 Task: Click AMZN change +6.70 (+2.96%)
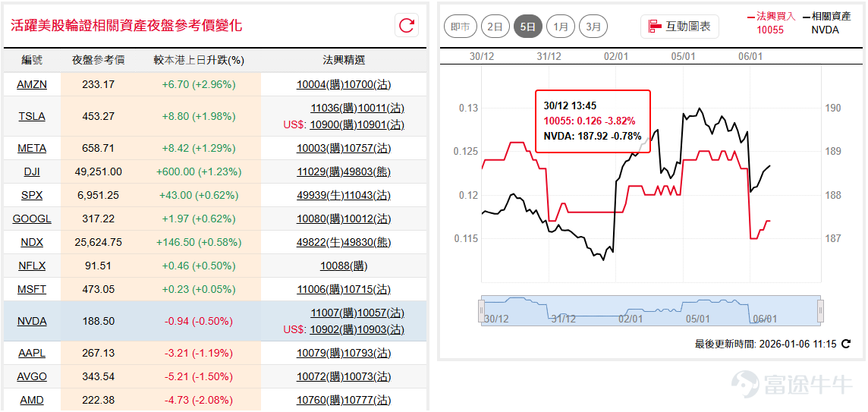click(199, 85)
